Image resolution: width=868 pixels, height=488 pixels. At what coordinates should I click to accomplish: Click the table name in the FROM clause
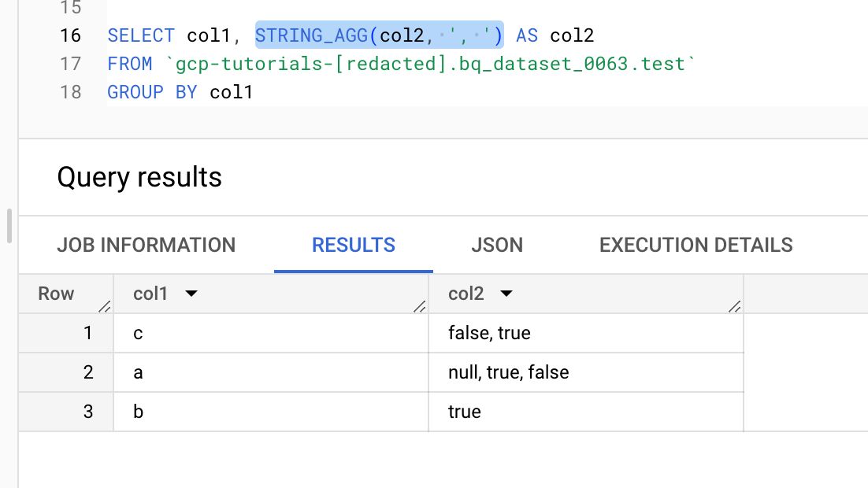[x=429, y=64]
